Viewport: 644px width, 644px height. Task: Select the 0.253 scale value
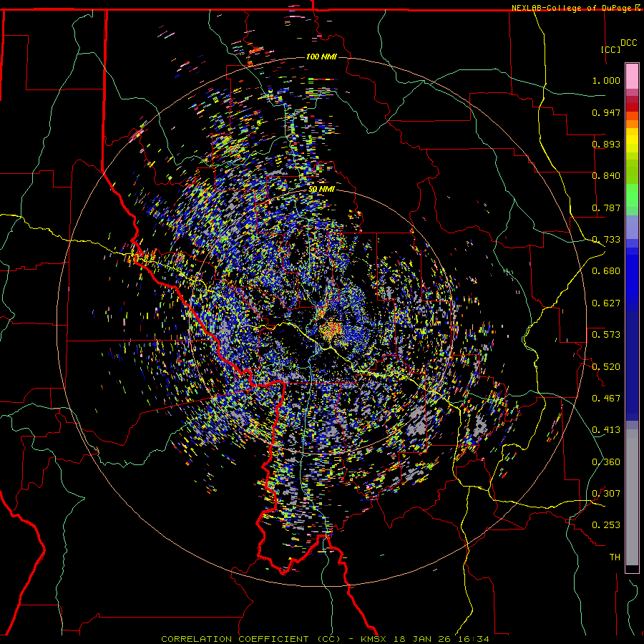[606, 525]
